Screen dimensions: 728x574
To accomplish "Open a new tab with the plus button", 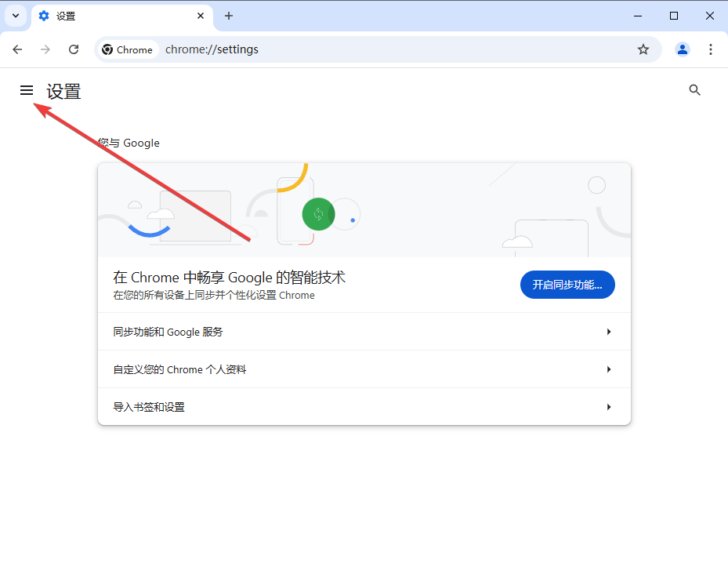I will pos(228,16).
